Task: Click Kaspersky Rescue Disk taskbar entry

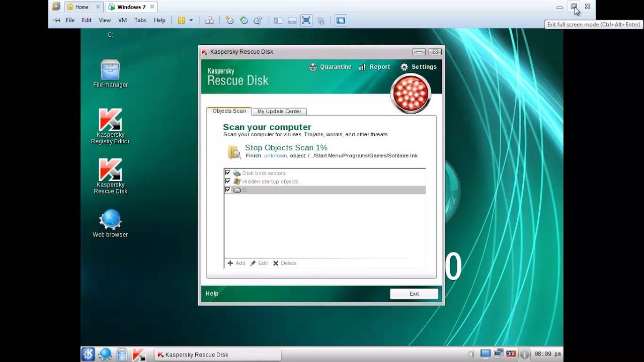Action: coord(217,354)
